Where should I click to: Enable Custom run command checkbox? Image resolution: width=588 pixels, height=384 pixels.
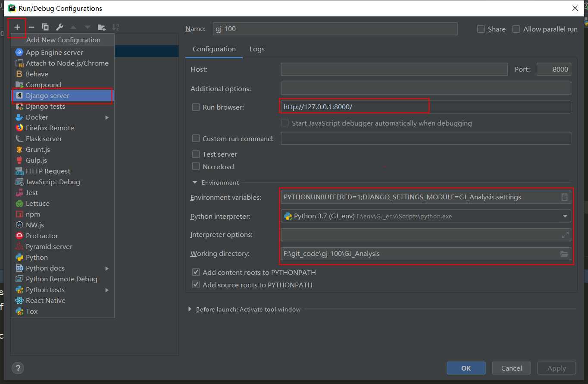(196, 138)
